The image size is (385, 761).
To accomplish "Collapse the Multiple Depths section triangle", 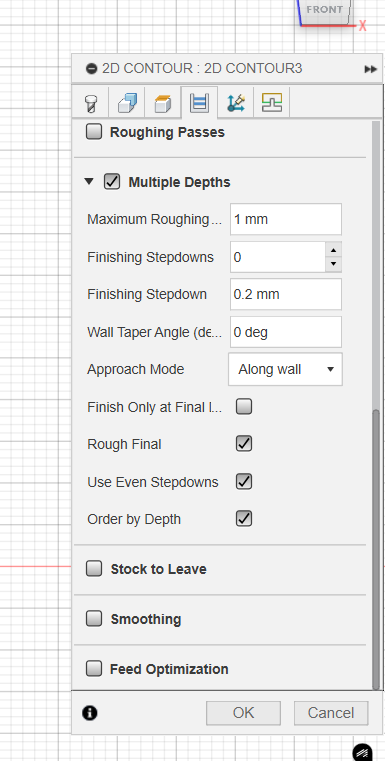I will click(x=88, y=182).
